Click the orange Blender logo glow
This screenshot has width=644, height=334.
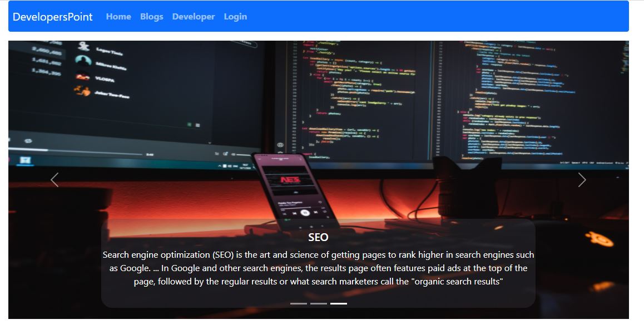(x=600, y=240)
